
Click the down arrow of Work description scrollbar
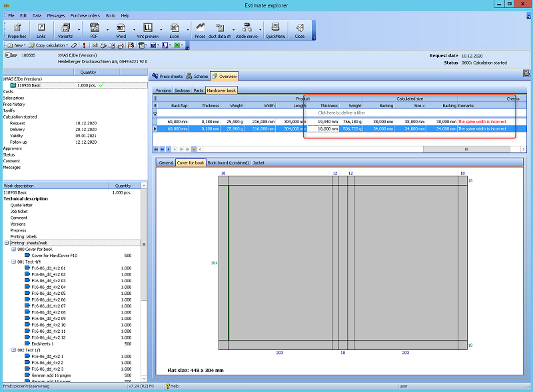144,379
